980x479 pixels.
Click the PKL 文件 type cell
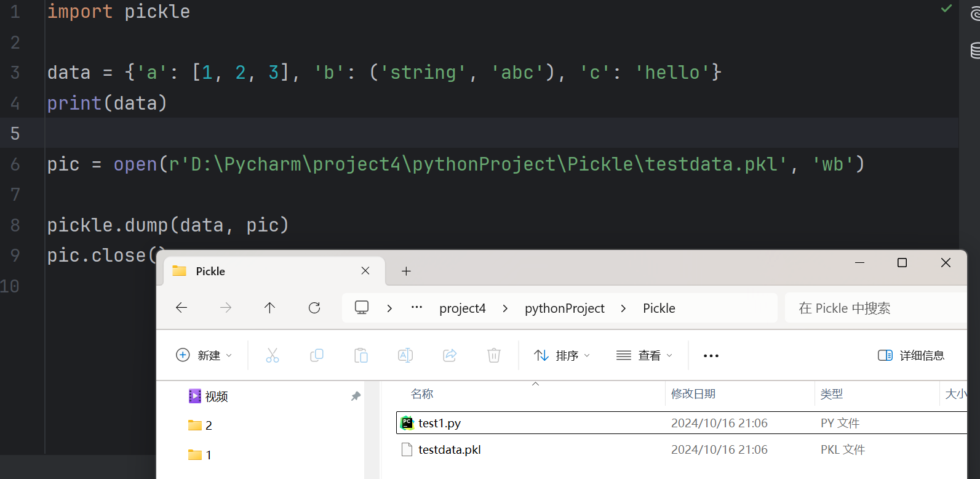pos(843,449)
